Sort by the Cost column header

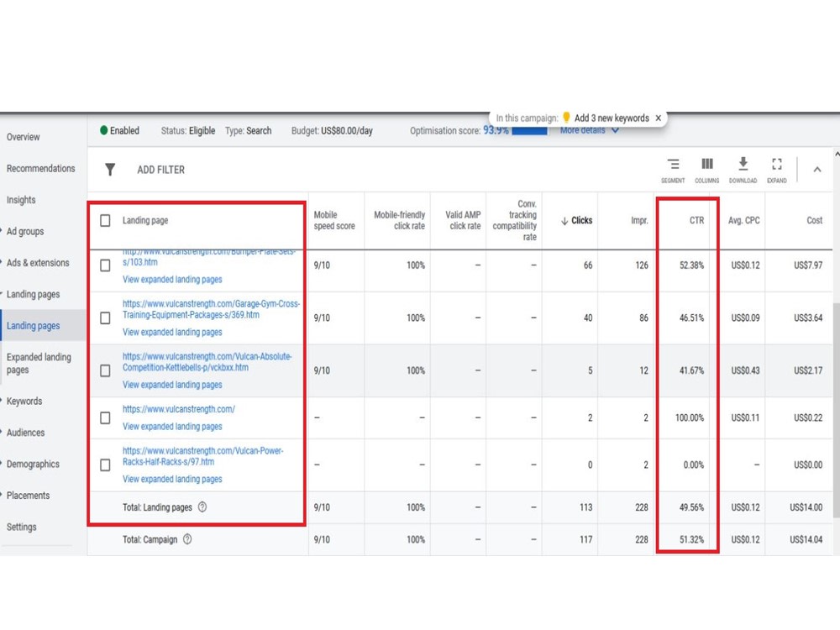pyautogui.click(x=814, y=220)
